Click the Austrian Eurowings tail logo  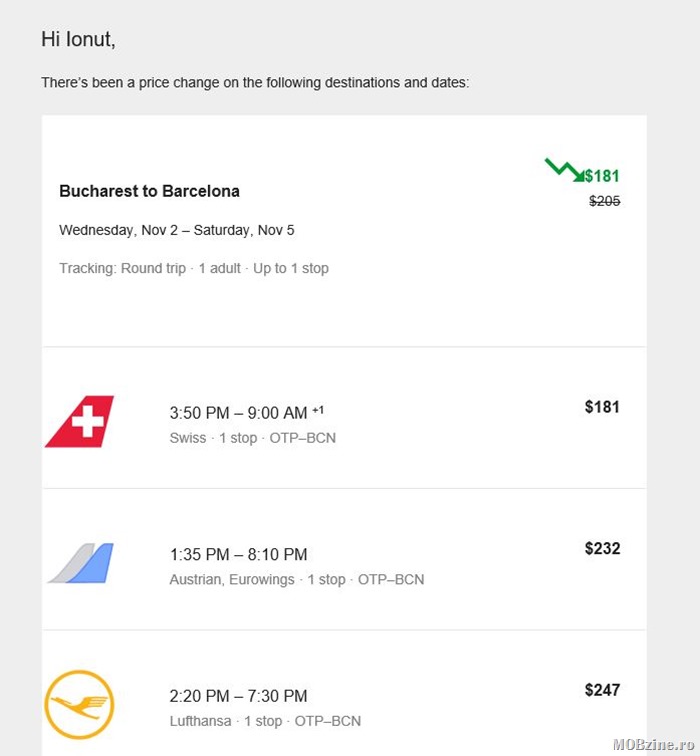(81, 563)
